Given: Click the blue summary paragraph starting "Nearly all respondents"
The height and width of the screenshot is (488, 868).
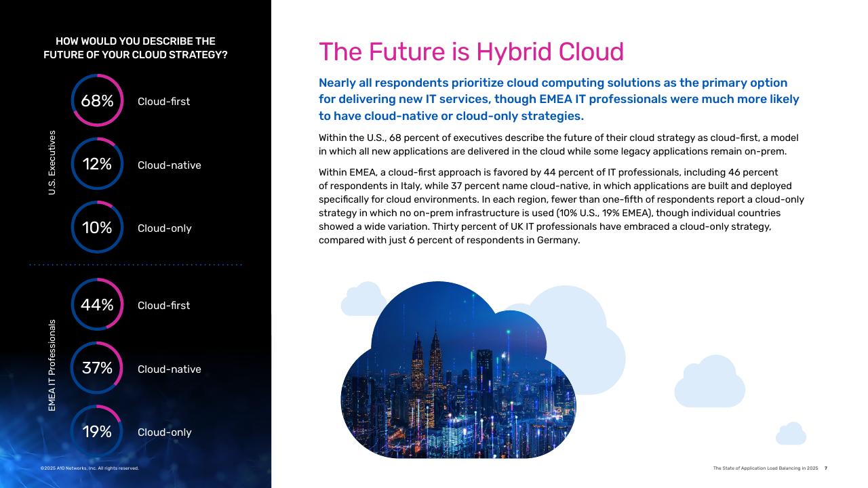Looking at the screenshot, I should click(x=559, y=99).
